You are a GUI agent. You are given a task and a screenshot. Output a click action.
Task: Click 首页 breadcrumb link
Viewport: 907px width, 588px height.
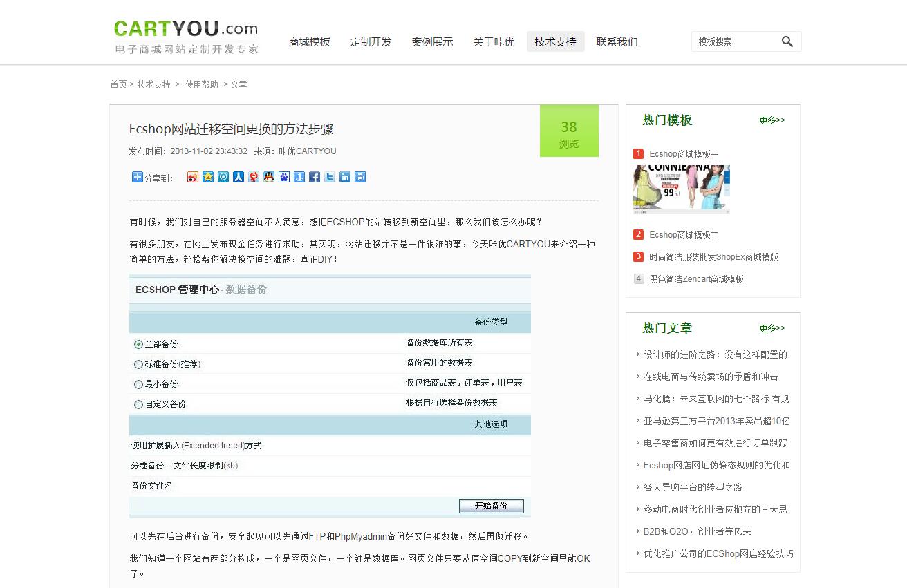point(118,84)
